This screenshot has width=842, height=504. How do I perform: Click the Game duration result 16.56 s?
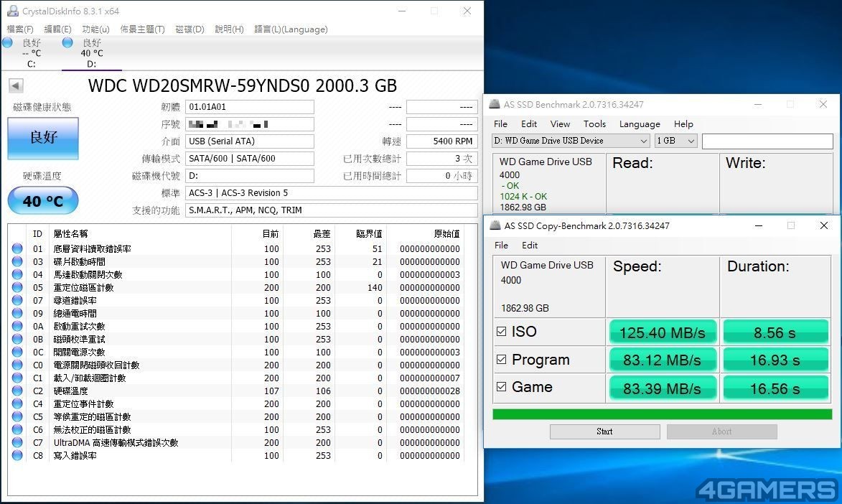775,388
